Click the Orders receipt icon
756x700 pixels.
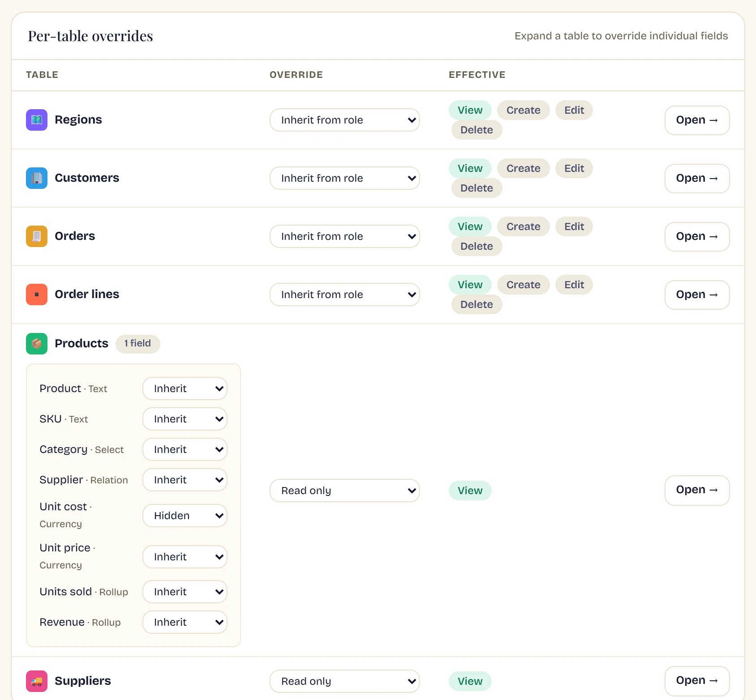[x=37, y=236]
